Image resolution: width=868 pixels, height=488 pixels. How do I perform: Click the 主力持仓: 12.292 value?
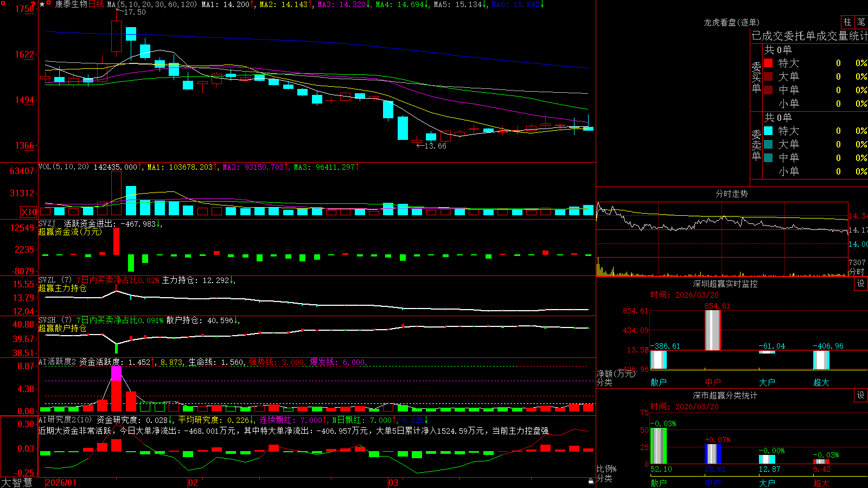(x=196, y=280)
